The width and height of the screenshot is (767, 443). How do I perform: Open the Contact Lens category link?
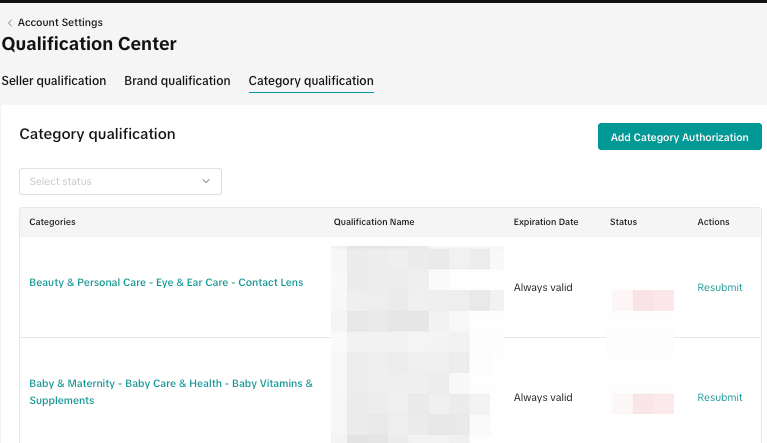point(166,283)
